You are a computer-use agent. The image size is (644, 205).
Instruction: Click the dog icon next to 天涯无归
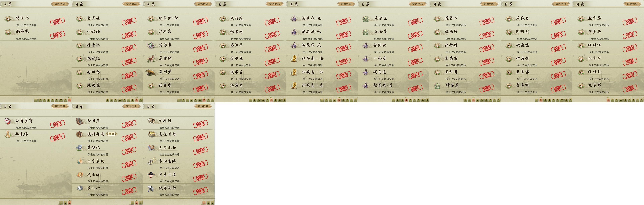tap(151, 148)
